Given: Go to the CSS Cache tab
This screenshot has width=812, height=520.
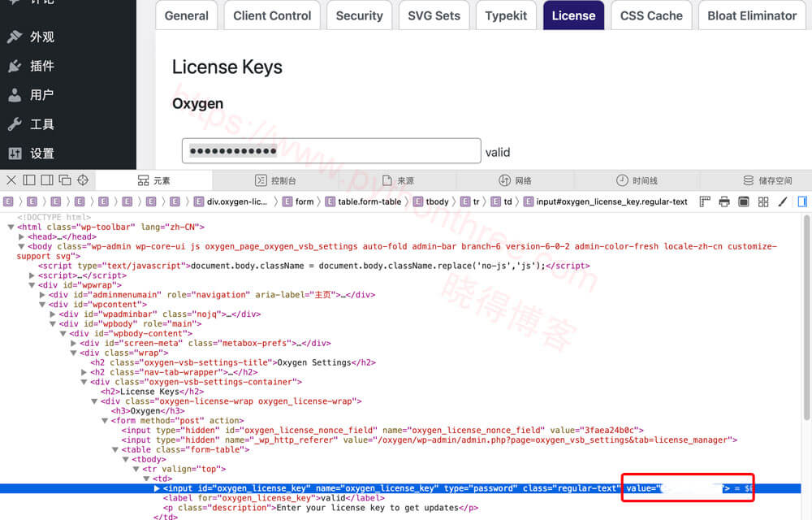Looking at the screenshot, I should [651, 15].
